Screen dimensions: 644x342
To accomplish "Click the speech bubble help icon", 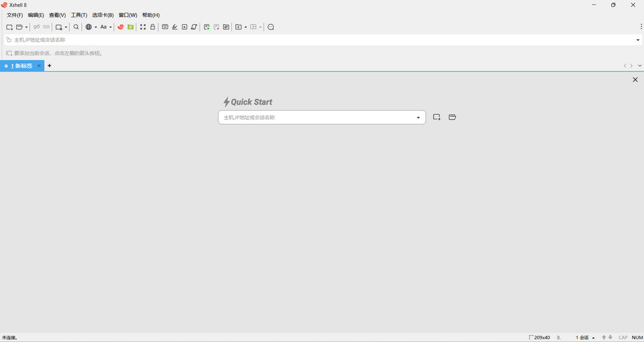I will click(271, 27).
